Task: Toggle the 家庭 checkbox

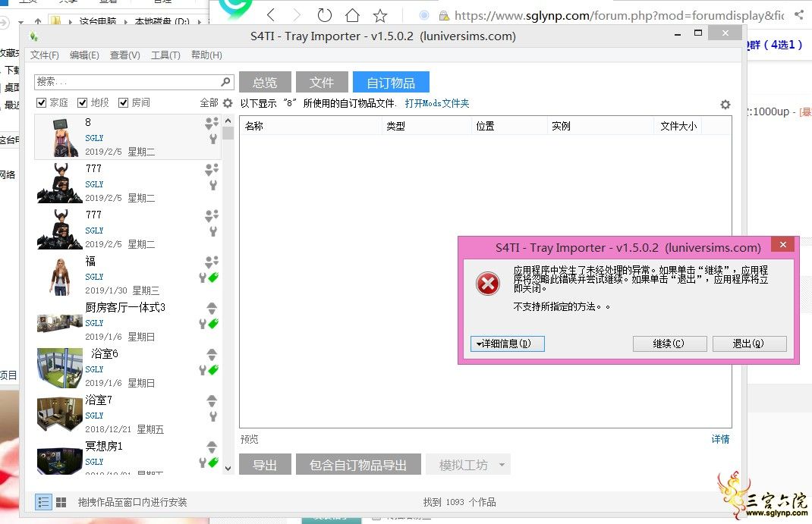Action: 42,103
